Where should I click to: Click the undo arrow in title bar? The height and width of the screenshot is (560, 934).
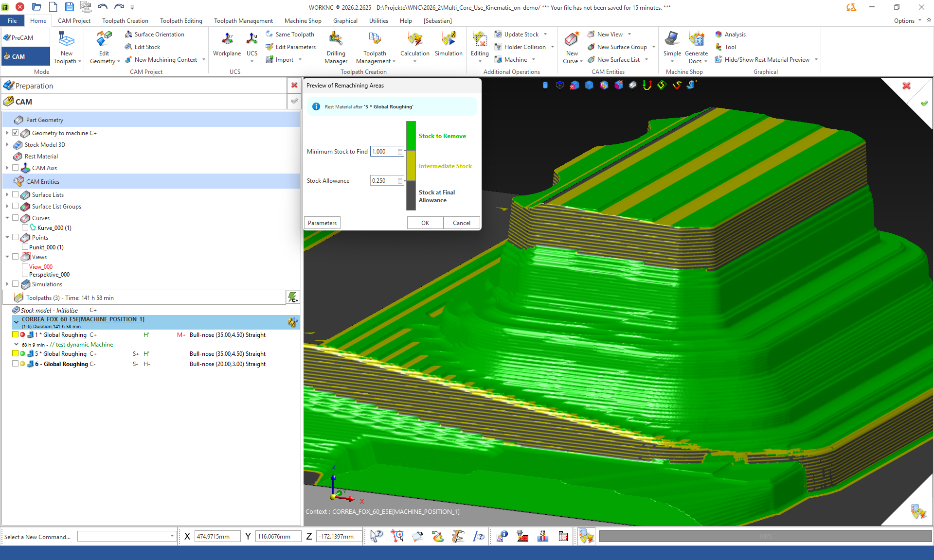point(102,7)
